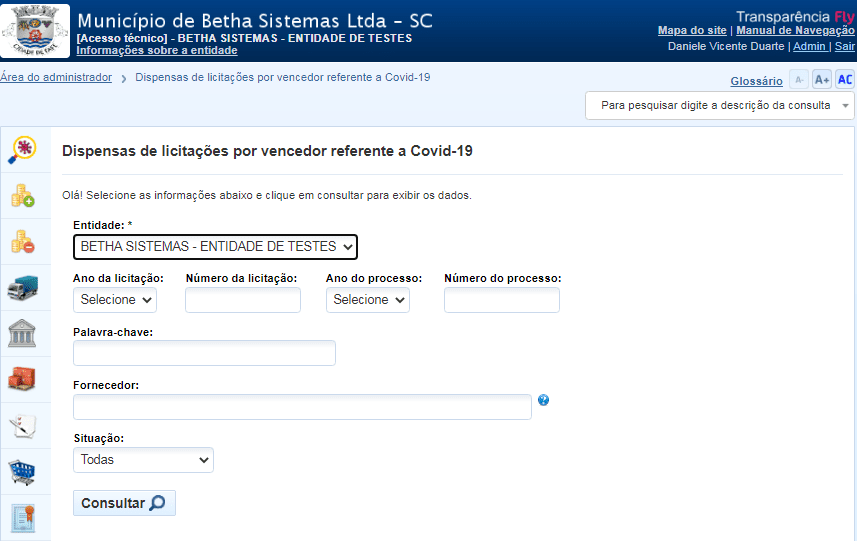Click the red boxes on pallet icon
Viewport: 857px width, 541px height.
(x=22, y=380)
